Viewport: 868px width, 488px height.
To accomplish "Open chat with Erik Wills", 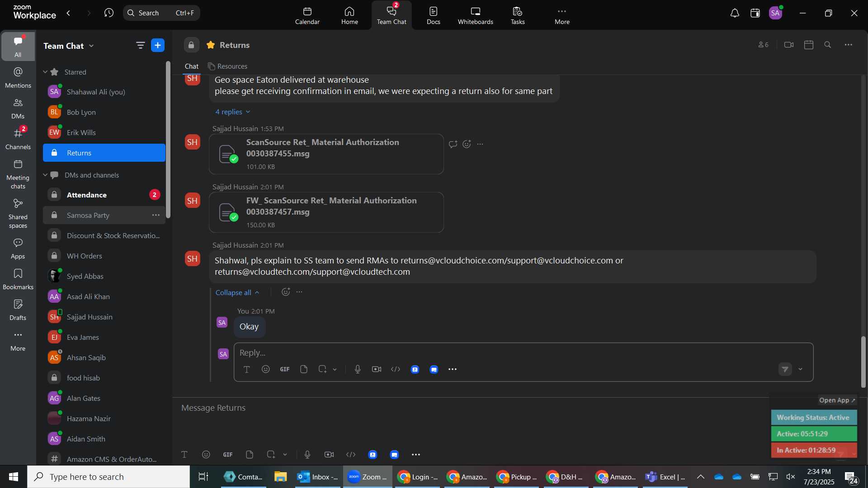I will 104,132.
